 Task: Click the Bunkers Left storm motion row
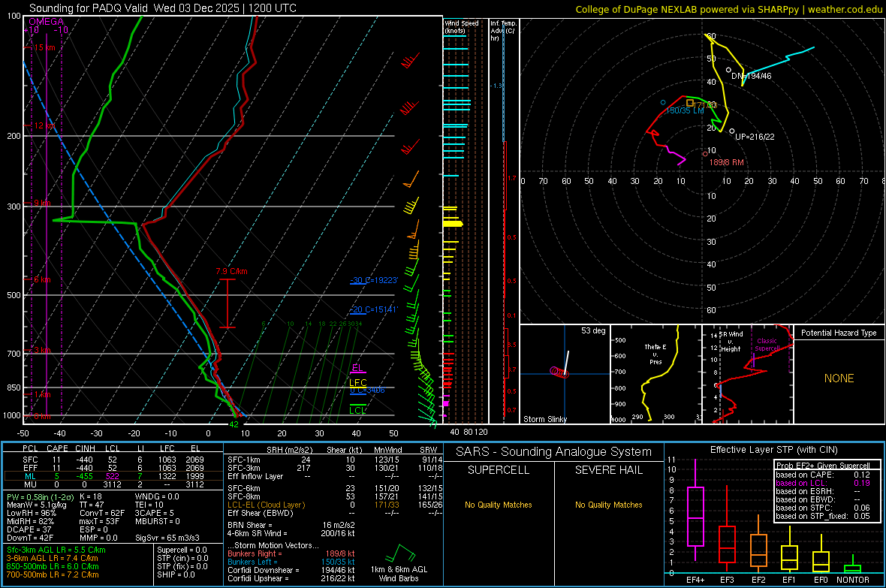[x=291, y=562]
